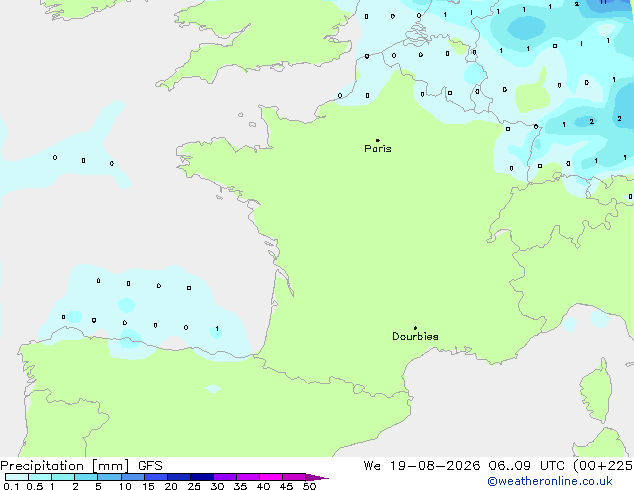This screenshot has height=490, width=634.
Task: Select the Dourbies location dot marker
Action: [415, 328]
